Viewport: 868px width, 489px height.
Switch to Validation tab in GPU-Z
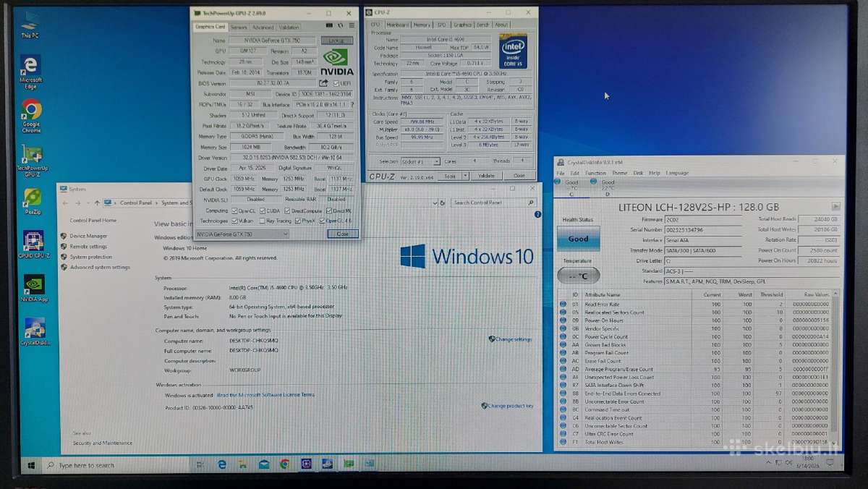(x=289, y=27)
